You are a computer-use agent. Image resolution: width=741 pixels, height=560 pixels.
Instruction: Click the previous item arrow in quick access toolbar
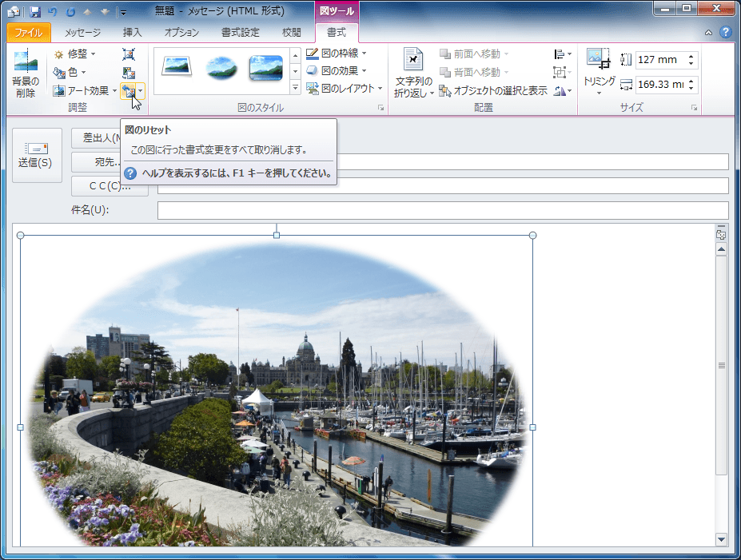point(88,11)
